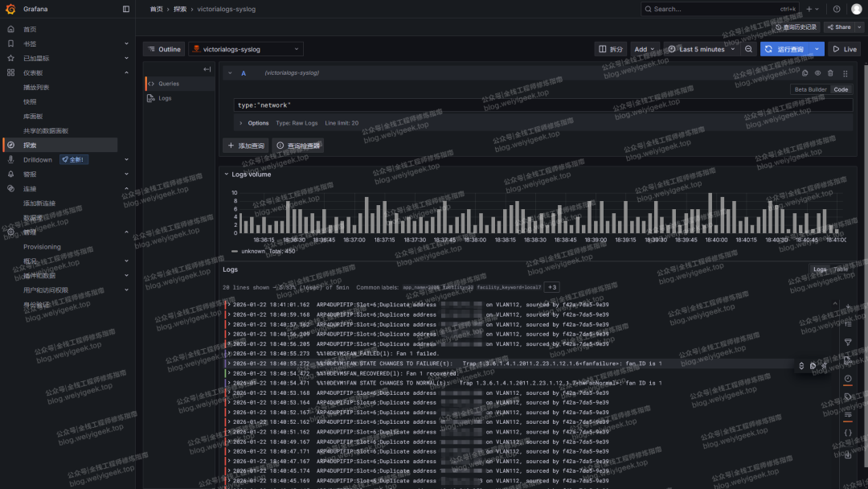Open the 查询检查器 query inspector

tap(298, 146)
